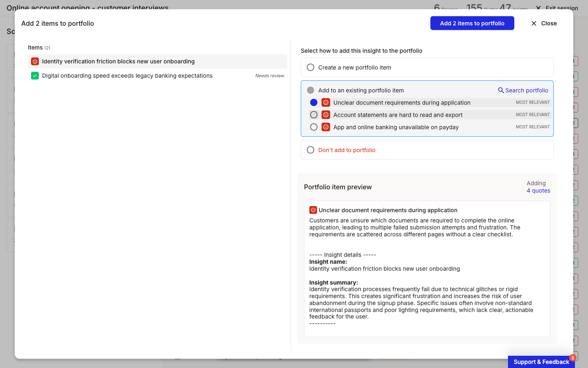Image resolution: width=588 pixels, height=368 pixels.
Task: Select radio for App and online banking unavailable
Action: (x=314, y=127)
